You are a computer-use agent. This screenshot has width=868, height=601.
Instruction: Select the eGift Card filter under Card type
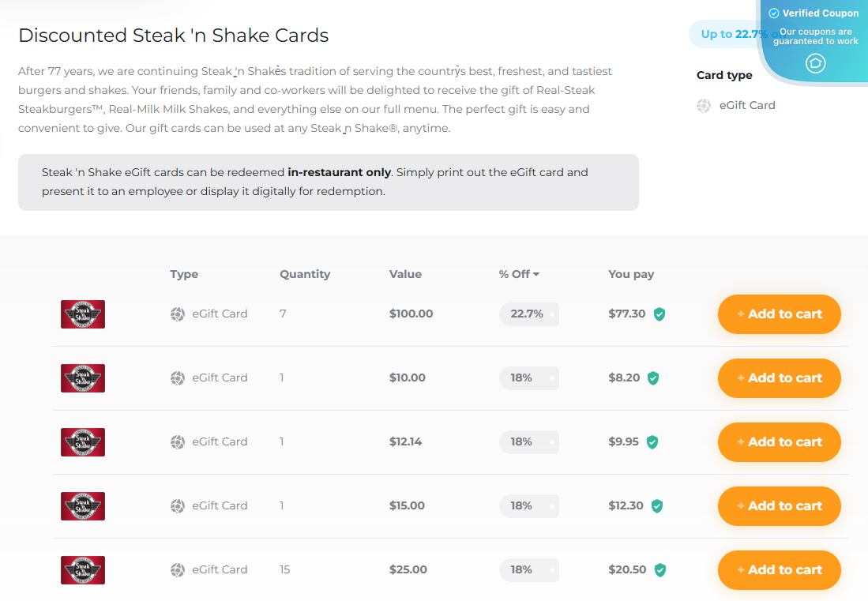point(746,105)
